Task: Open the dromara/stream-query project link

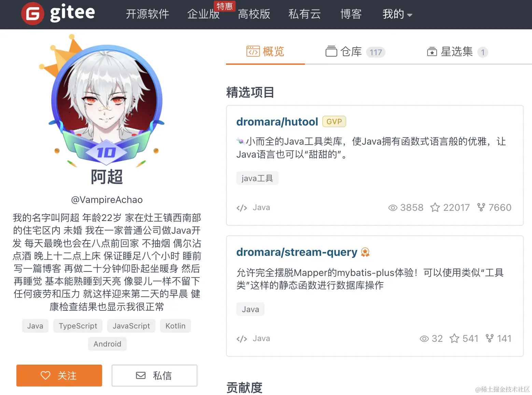Action: [297, 252]
